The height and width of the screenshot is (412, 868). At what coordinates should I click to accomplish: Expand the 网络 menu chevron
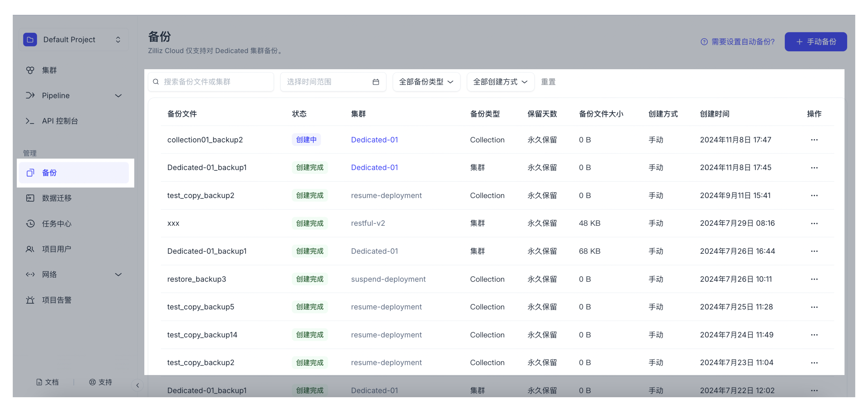[118, 275]
